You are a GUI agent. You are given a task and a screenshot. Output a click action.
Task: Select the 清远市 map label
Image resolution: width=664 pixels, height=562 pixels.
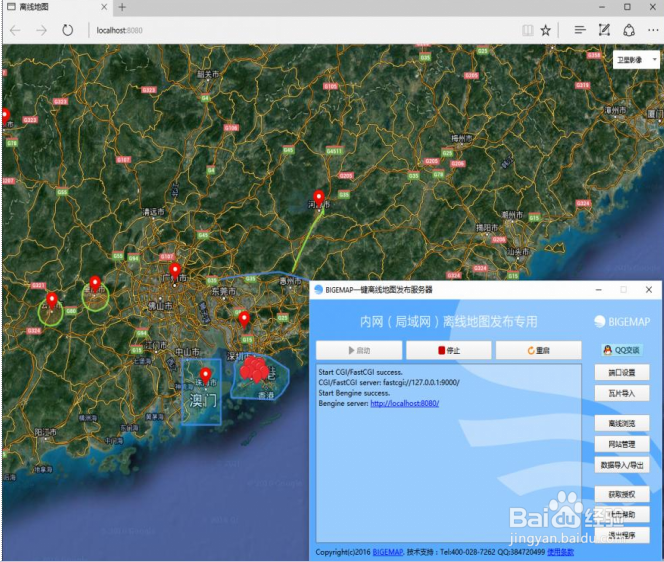(153, 211)
